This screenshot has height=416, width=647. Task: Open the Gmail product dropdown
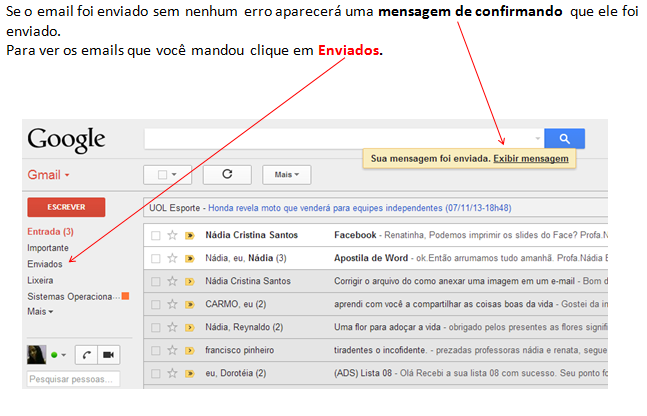coord(48,175)
